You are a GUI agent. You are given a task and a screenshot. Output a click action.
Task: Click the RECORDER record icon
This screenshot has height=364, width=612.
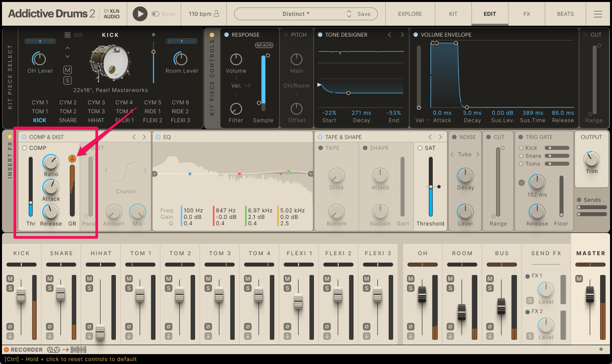tap(6, 350)
